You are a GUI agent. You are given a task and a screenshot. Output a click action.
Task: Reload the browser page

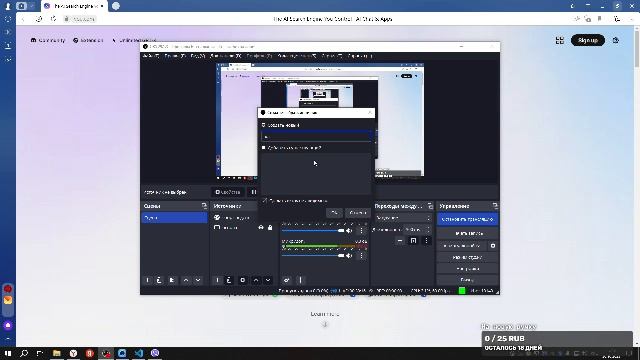coord(53,19)
